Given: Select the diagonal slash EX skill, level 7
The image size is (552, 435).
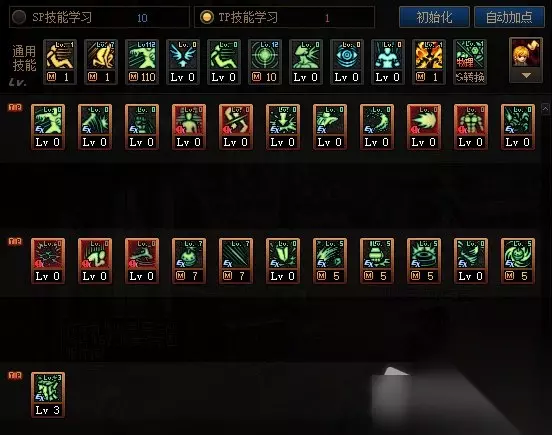Looking at the screenshot, I should pos(236,261).
